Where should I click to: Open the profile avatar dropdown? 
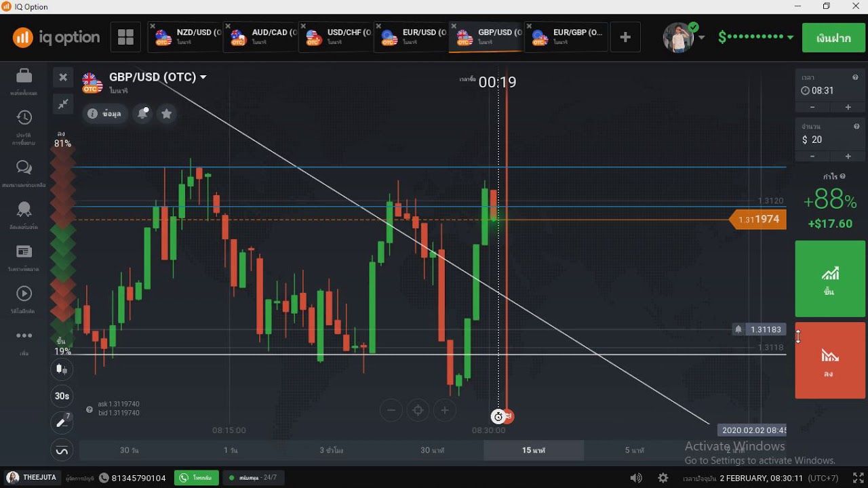click(684, 37)
